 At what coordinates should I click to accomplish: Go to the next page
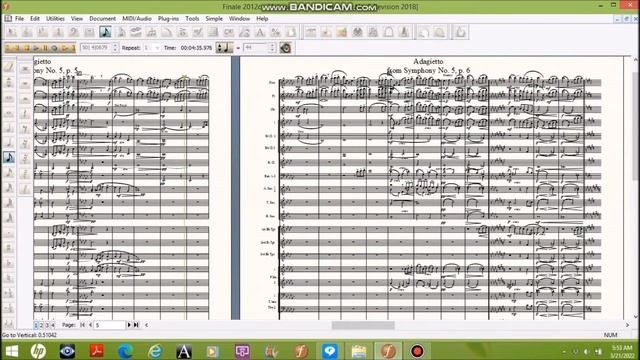(x=129, y=325)
